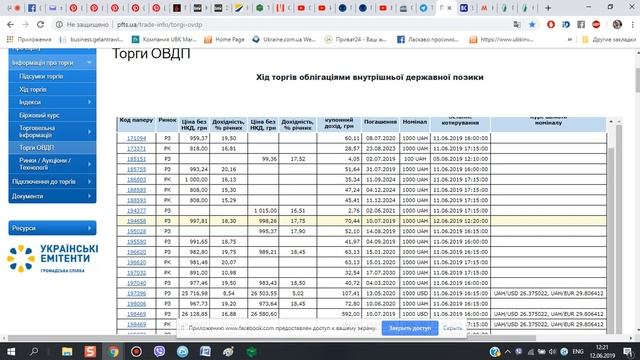Open the Chrome icon in taskbar
This screenshot has width=640, height=360.
(x=113, y=351)
